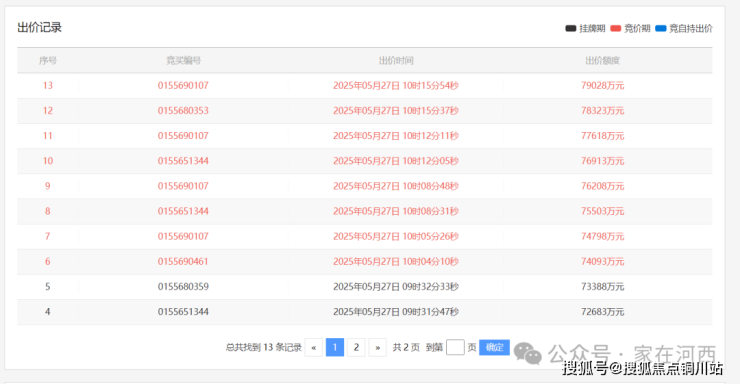Screen dimensions: 740x384
Task: Select row 5 bidder 0155680359
Action: click(x=183, y=286)
